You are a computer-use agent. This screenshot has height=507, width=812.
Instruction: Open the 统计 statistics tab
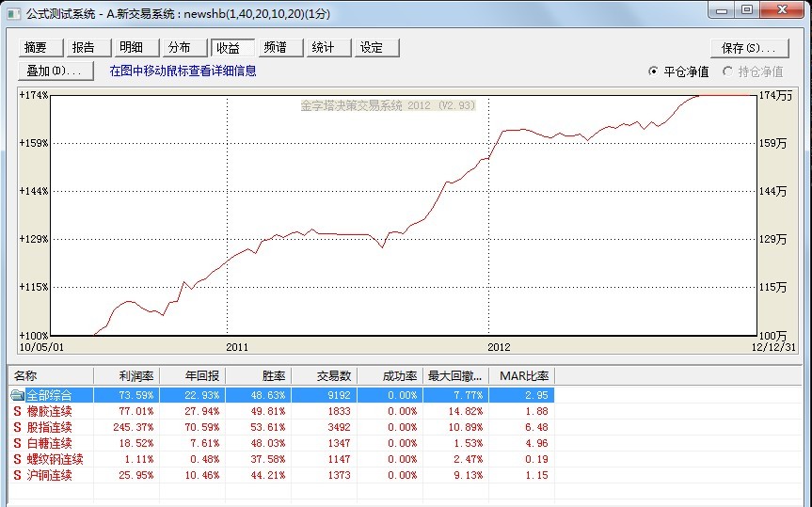click(327, 48)
